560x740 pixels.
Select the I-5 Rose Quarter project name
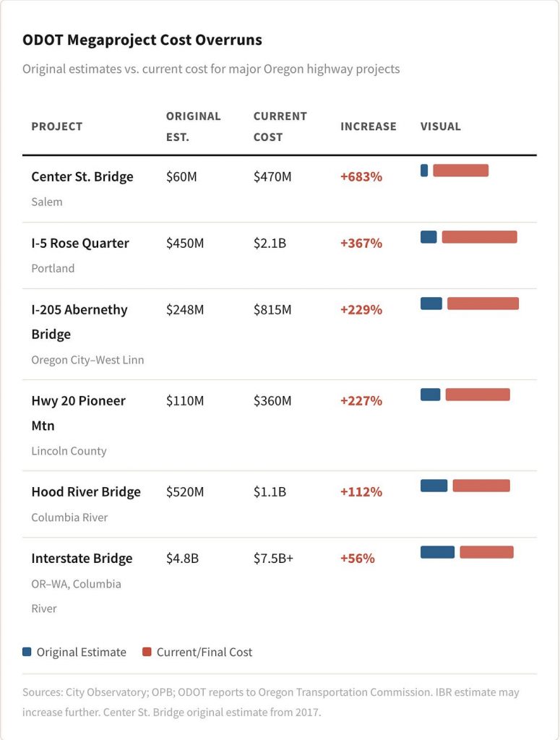80,244
